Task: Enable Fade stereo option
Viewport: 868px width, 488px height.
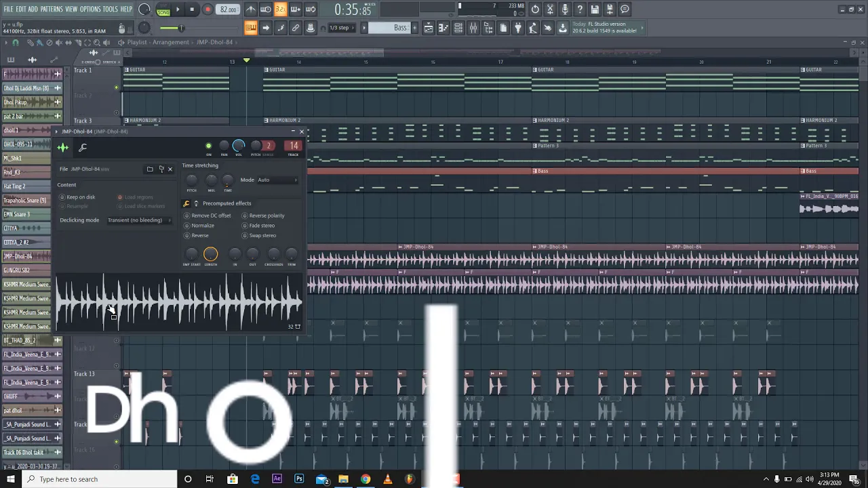Action: pyautogui.click(x=258, y=226)
